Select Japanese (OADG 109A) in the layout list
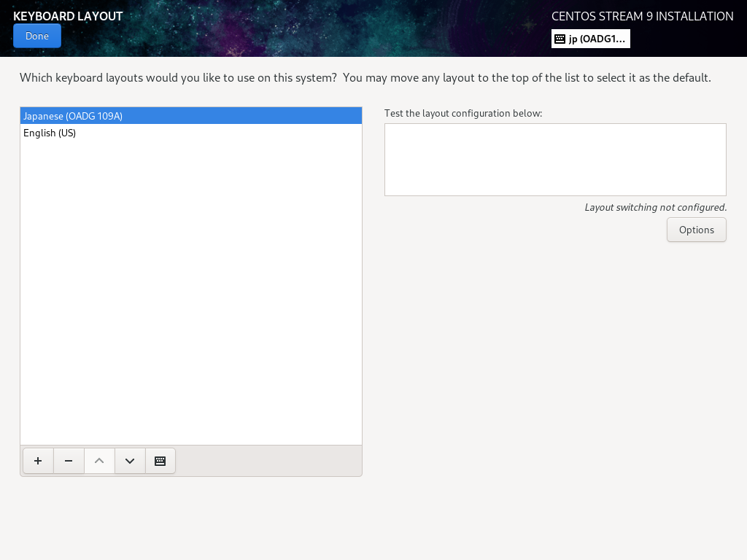The width and height of the screenshot is (747, 560). click(x=73, y=116)
